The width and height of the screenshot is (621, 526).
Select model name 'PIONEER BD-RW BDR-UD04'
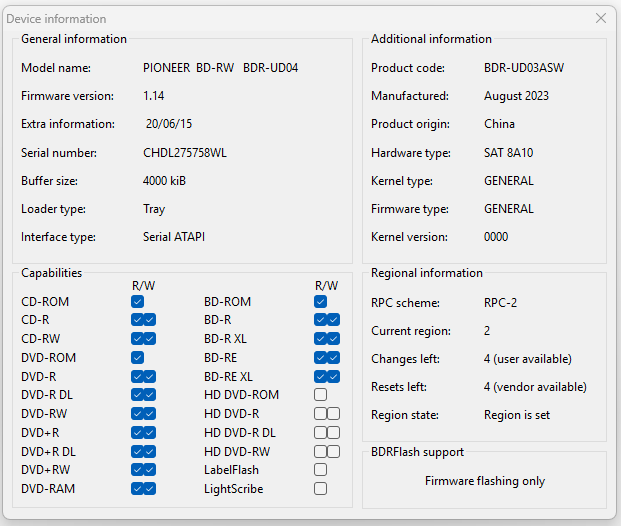click(221, 68)
